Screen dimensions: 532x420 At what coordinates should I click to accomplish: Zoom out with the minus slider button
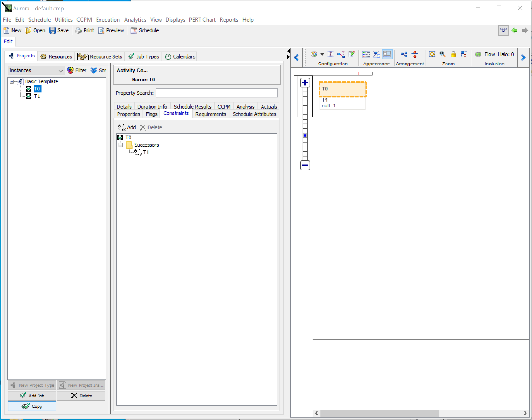click(305, 165)
